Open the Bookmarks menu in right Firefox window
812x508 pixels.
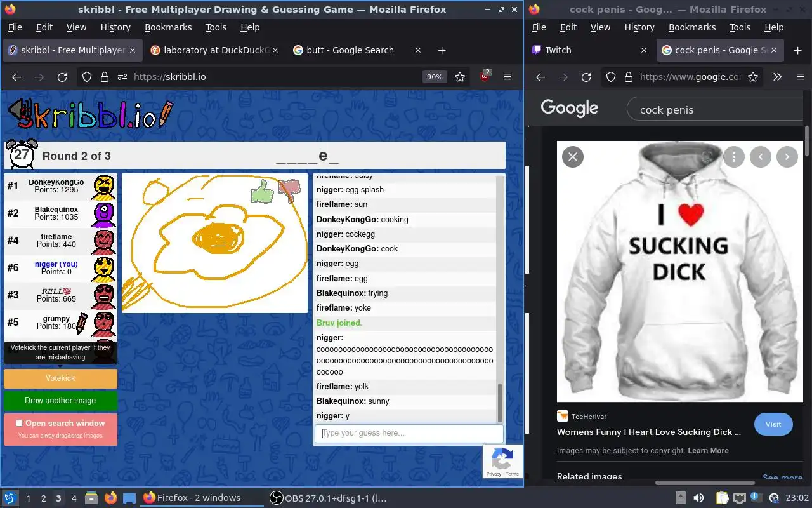click(x=692, y=27)
